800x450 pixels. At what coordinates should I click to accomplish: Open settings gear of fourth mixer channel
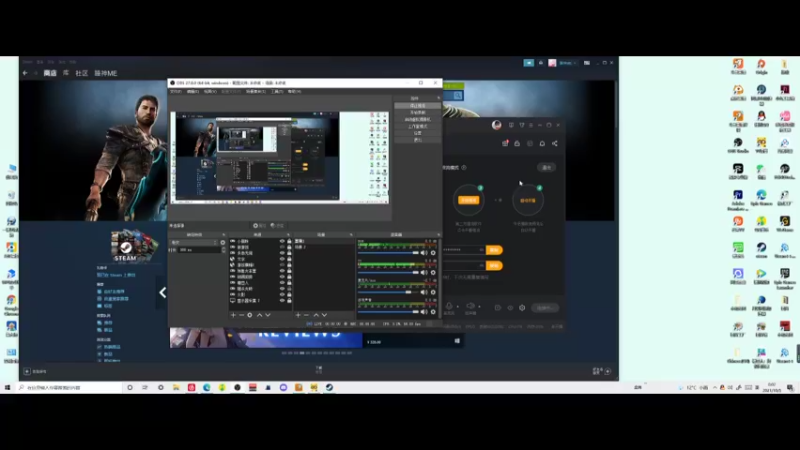coord(433,312)
